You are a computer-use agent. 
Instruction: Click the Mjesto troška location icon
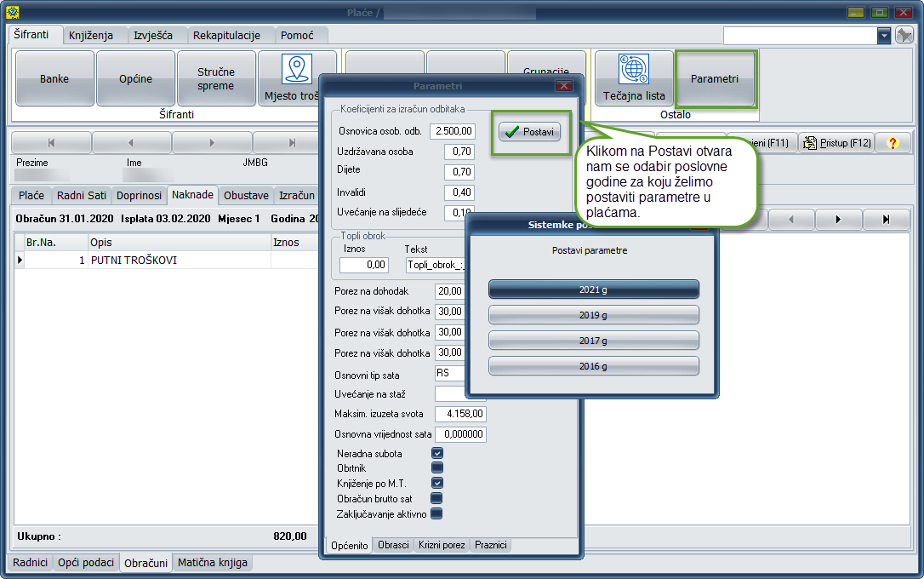tap(297, 70)
